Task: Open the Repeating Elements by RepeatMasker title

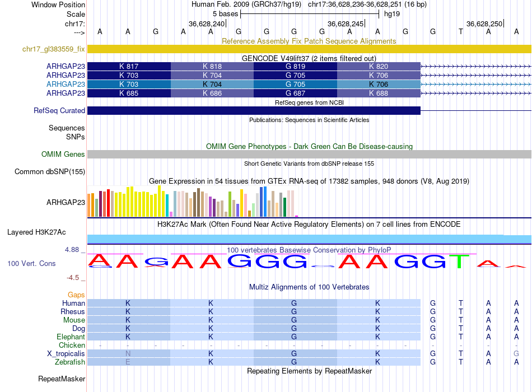Action: (x=310, y=371)
